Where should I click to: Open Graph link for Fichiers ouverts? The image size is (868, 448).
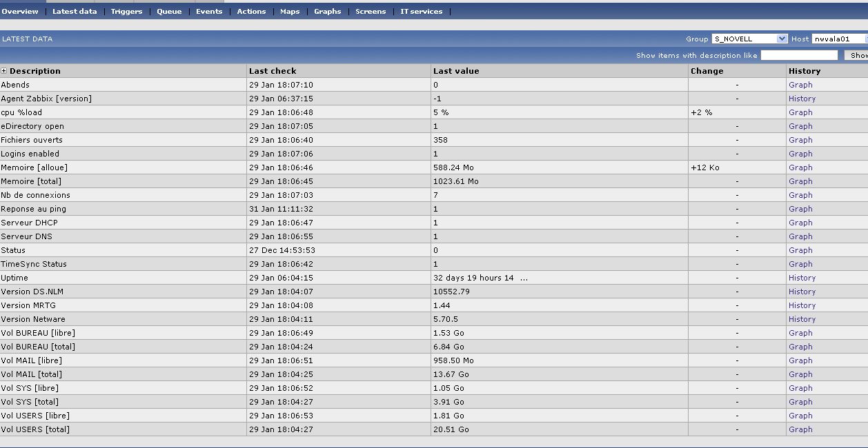point(800,140)
